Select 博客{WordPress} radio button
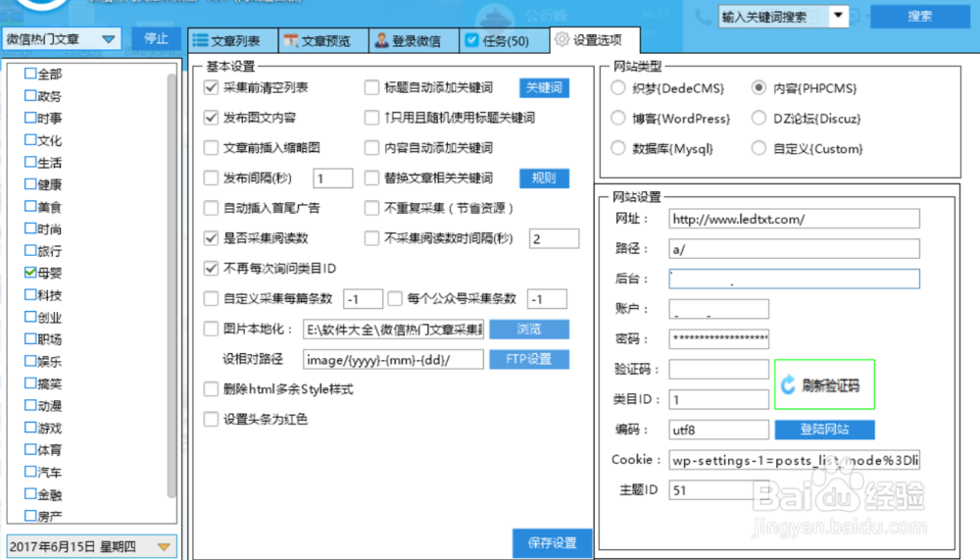This screenshot has height=560, width=980. 618,118
